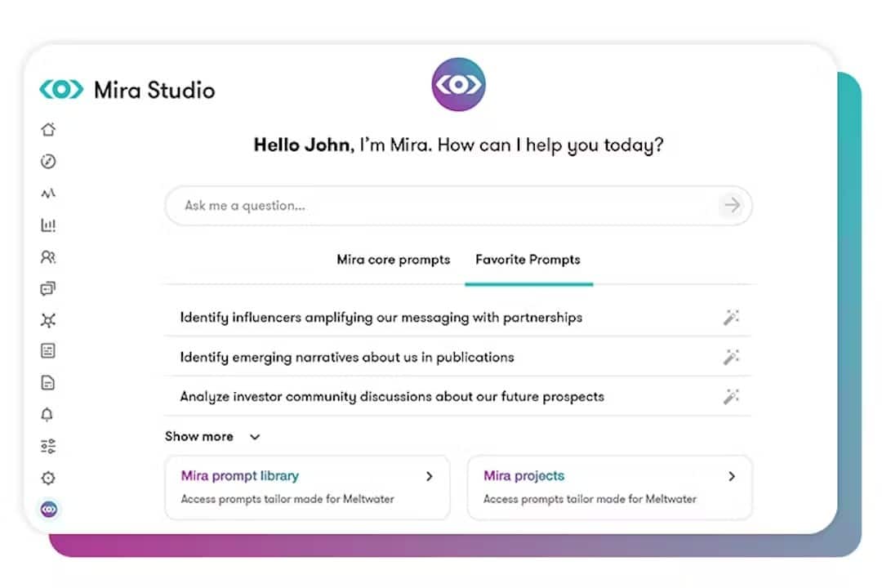This screenshot has width=882, height=588.
Task: Open the filter sliders icon
Action: tap(48, 446)
